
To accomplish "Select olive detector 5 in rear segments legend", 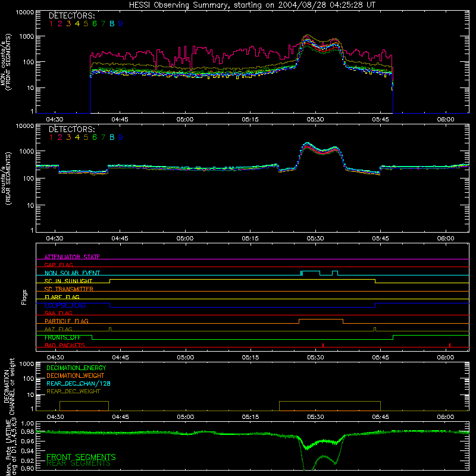I will 86,137.
